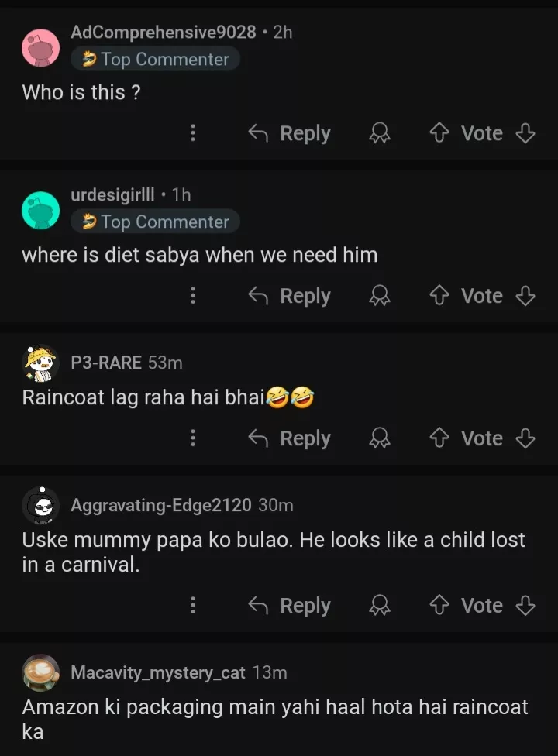
Task: Open options menu on Aggravating-Edge2120's comment
Action: [193, 606]
